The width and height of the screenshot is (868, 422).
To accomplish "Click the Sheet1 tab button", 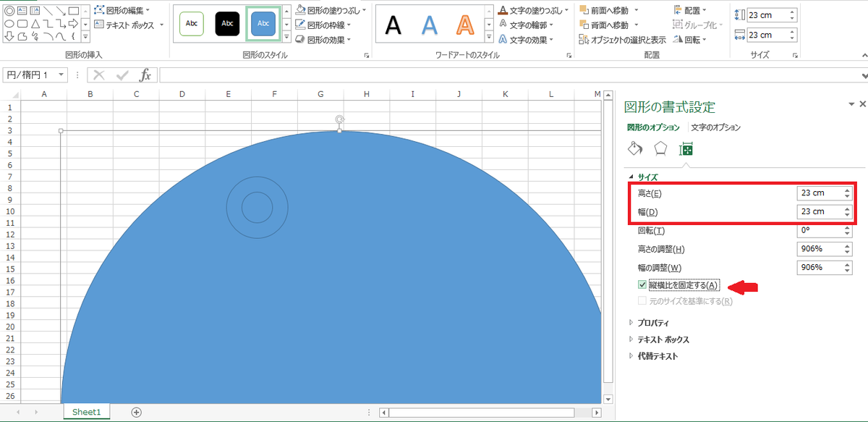I will coord(86,411).
